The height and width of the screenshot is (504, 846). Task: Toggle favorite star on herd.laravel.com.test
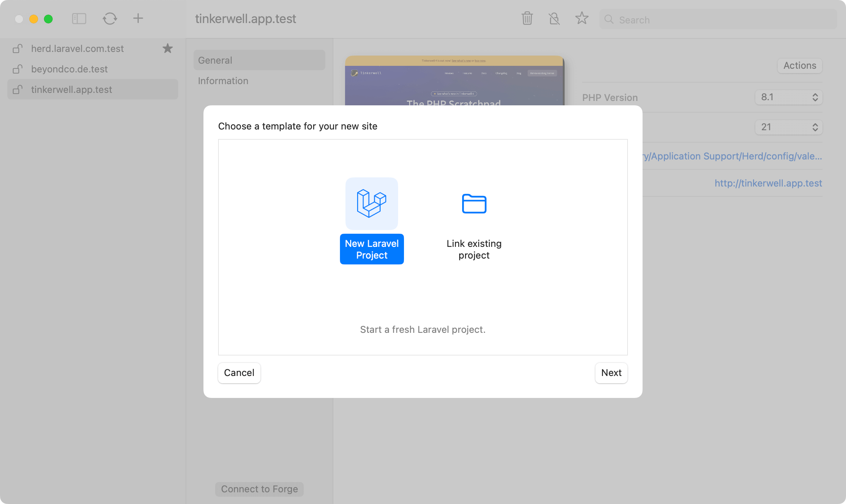pyautogui.click(x=168, y=48)
